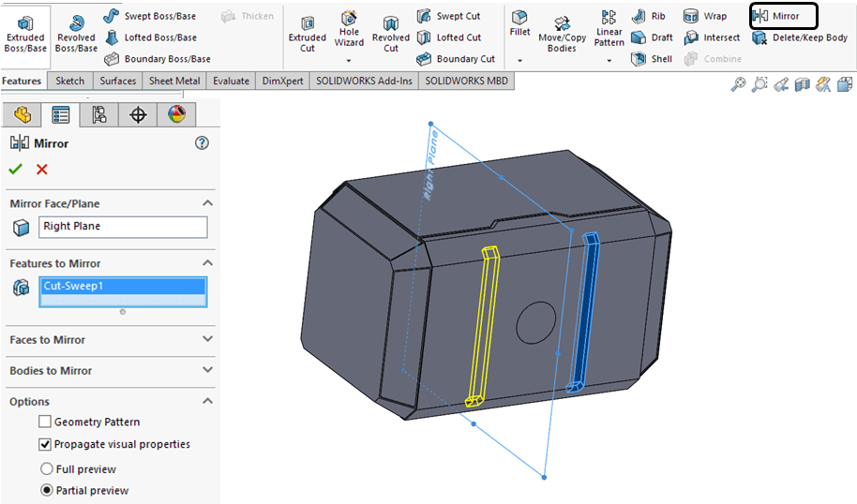Open the Sheet Metal tab
Viewport: 857px width, 504px height.
(x=175, y=82)
